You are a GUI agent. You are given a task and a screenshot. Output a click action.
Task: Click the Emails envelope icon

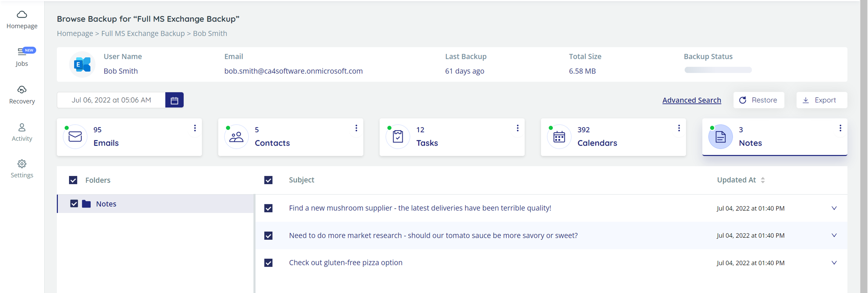[x=75, y=137]
